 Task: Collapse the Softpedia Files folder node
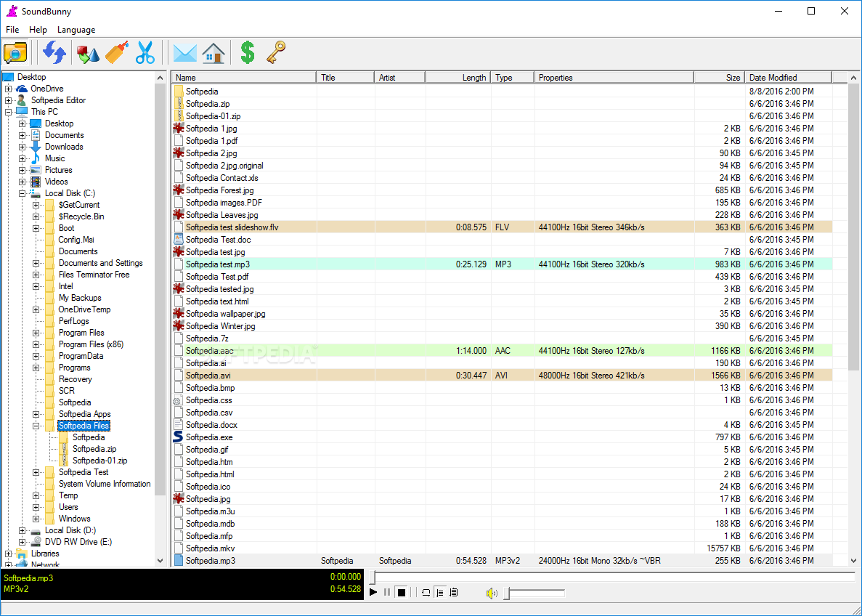click(36, 426)
